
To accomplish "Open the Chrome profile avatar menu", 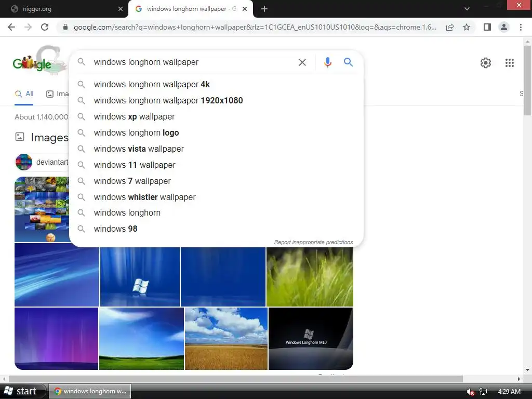I will tap(504, 27).
